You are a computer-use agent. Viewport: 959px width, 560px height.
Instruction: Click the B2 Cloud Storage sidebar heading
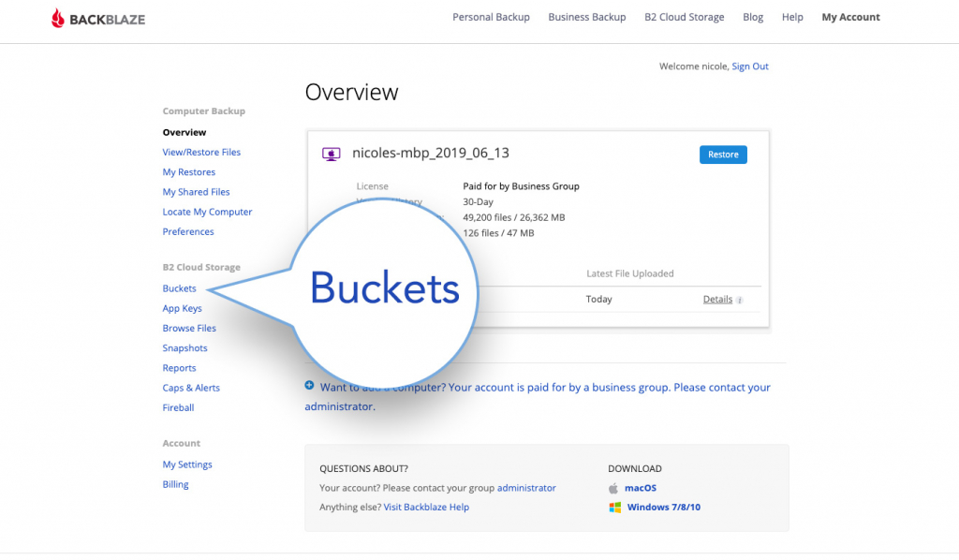pos(201,267)
